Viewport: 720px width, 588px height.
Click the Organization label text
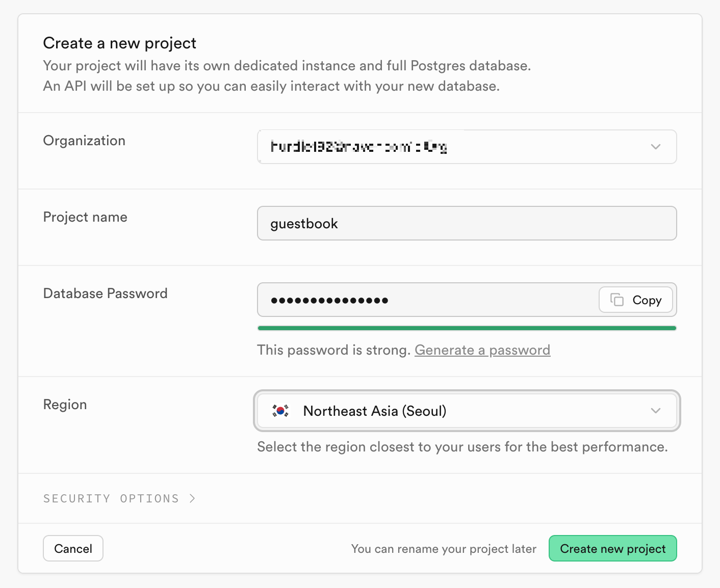tap(84, 141)
